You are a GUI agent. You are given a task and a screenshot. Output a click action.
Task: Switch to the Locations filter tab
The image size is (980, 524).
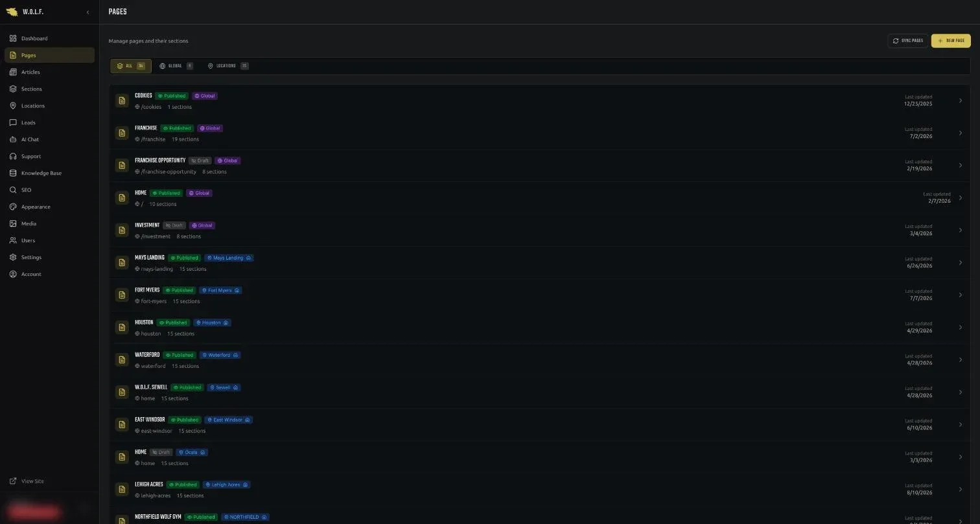pyautogui.click(x=228, y=66)
